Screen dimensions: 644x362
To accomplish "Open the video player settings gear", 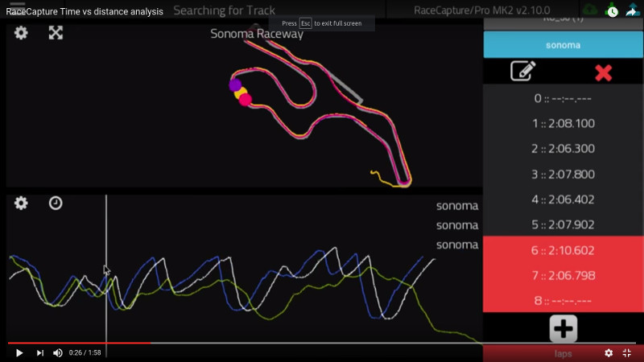I will tap(609, 352).
